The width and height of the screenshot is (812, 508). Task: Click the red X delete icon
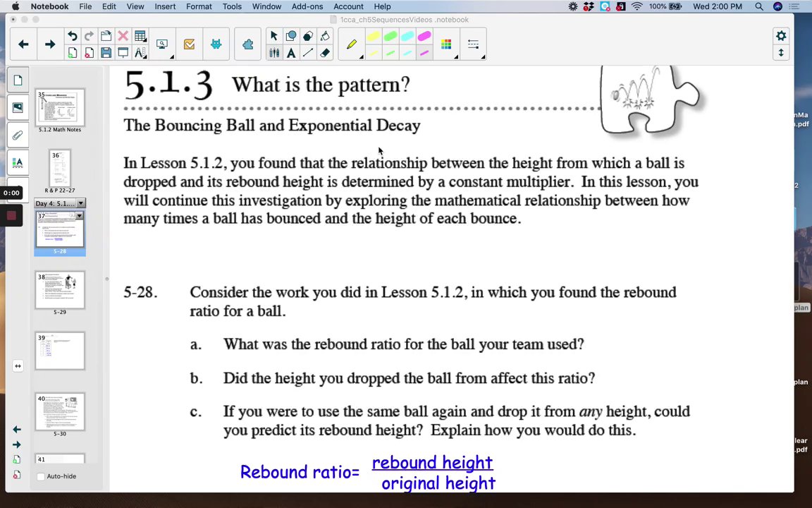pyautogui.click(x=123, y=36)
